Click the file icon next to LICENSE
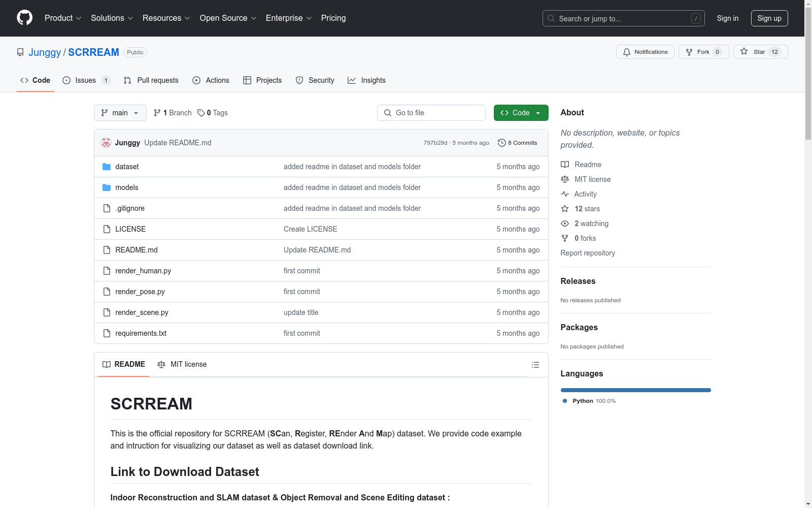 tap(107, 229)
